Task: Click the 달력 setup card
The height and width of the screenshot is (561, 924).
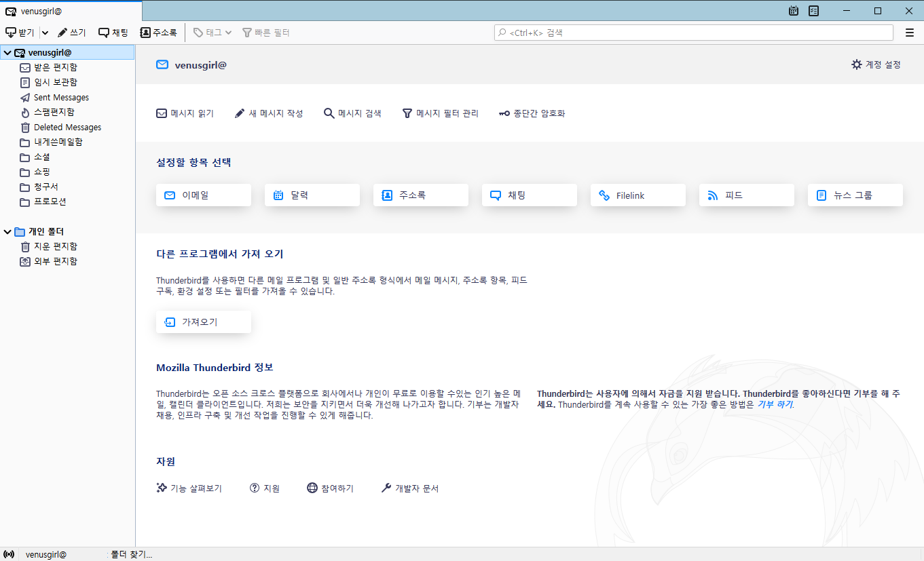Action: (312, 195)
